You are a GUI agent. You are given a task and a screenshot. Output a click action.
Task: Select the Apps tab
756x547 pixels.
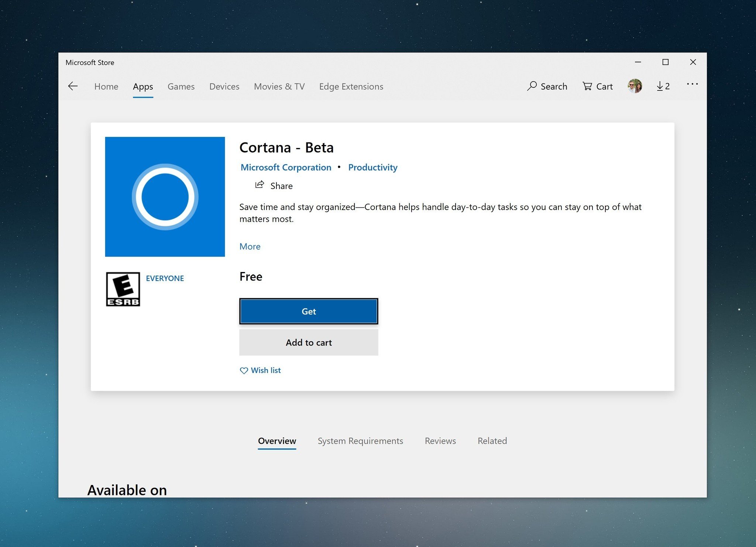pyautogui.click(x=143, y=86)
